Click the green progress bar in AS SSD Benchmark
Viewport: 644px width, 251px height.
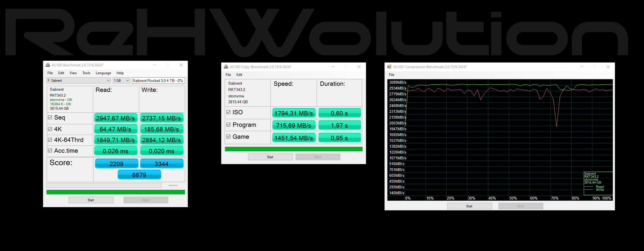point(116,192)
